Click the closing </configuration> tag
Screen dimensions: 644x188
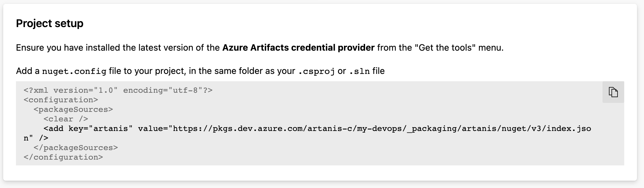click(x=63, y=157)
